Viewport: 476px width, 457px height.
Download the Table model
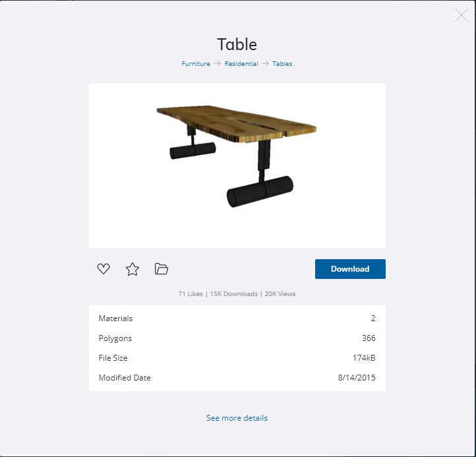tap(350, 269)
